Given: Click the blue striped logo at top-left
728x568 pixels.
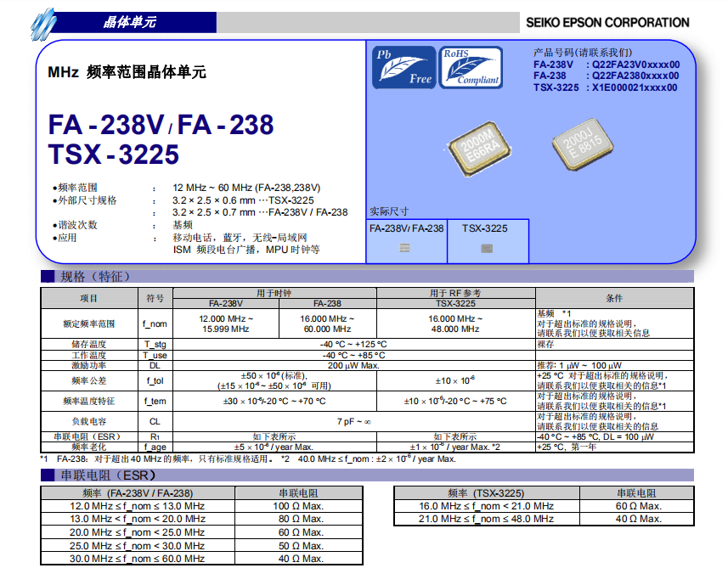Looking at the screenshot, I should [x=44, y=24].
